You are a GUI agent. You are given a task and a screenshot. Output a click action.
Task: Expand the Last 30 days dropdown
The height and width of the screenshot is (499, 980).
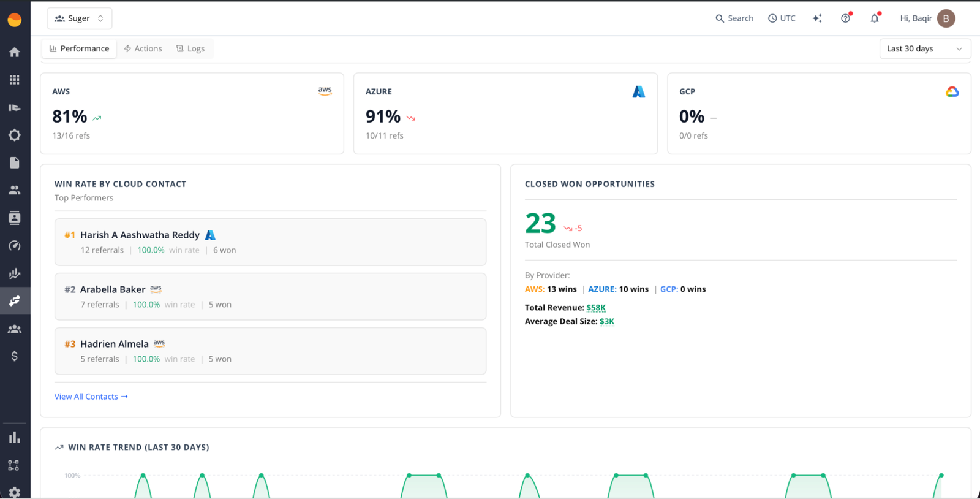tap(925, 48)
